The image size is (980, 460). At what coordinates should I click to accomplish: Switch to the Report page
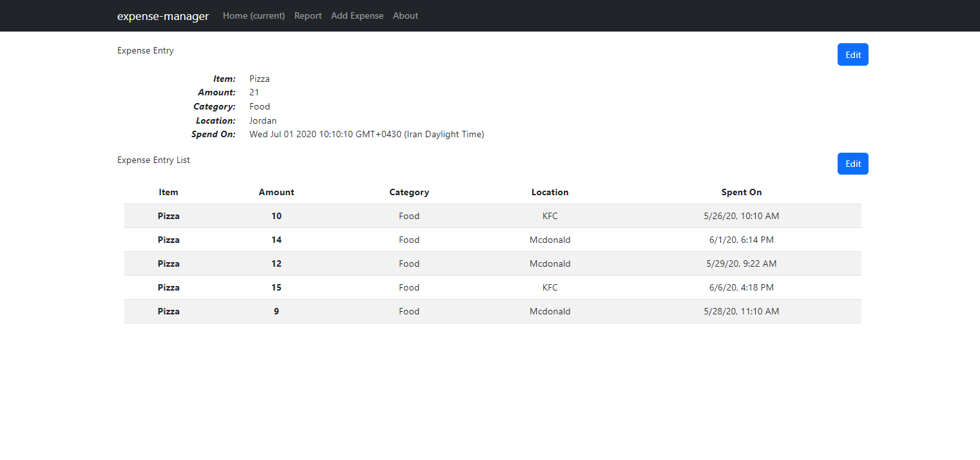tap(307, 15)
